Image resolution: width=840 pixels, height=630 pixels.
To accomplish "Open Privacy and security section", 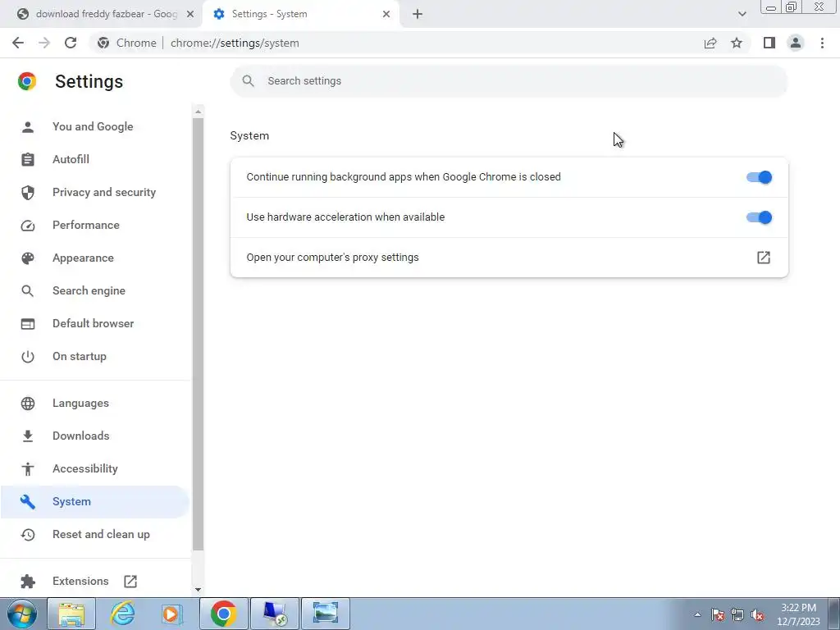I will [x=104, y=192].
